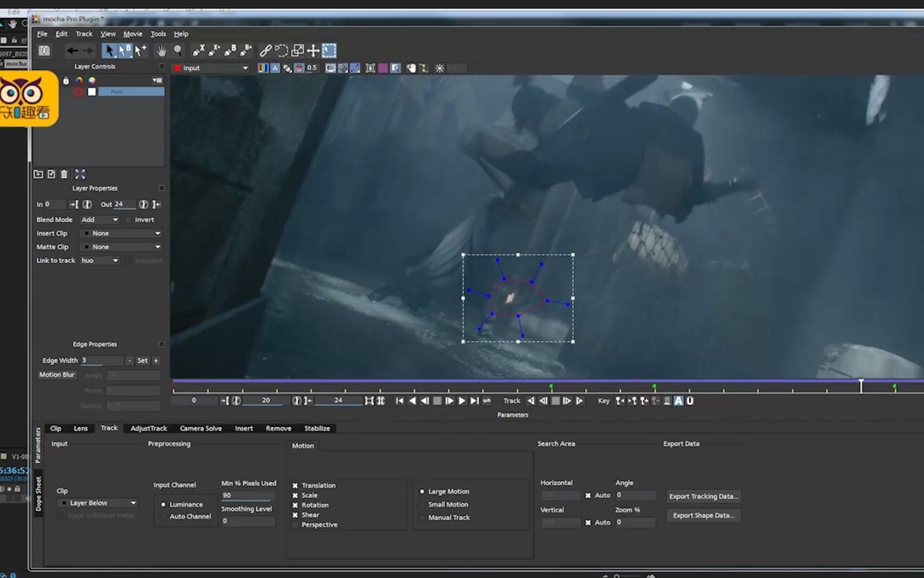Enable the Perspective motion checkbox
924x578 pixels.
[x=295, y=525]
